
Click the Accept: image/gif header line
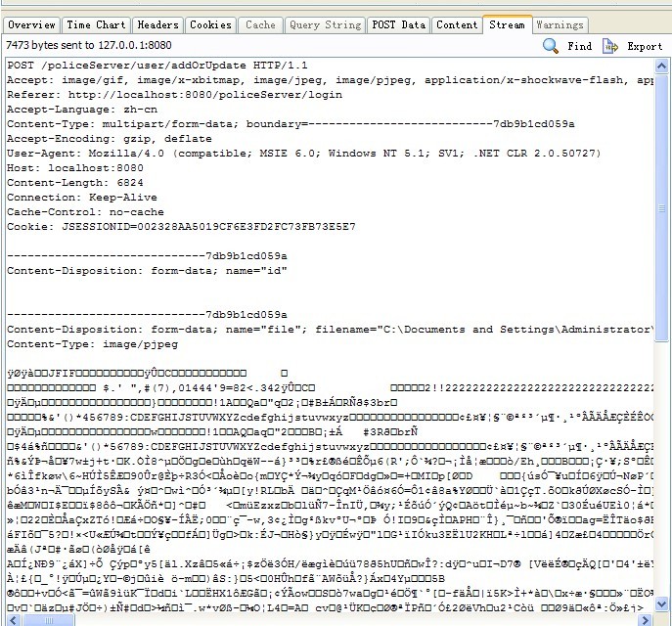point(330,80)
